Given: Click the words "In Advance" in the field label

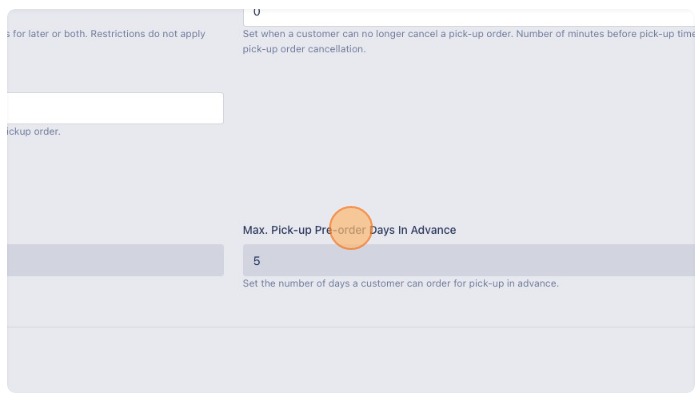Looking at the screenshot, I should pos(427,230).
